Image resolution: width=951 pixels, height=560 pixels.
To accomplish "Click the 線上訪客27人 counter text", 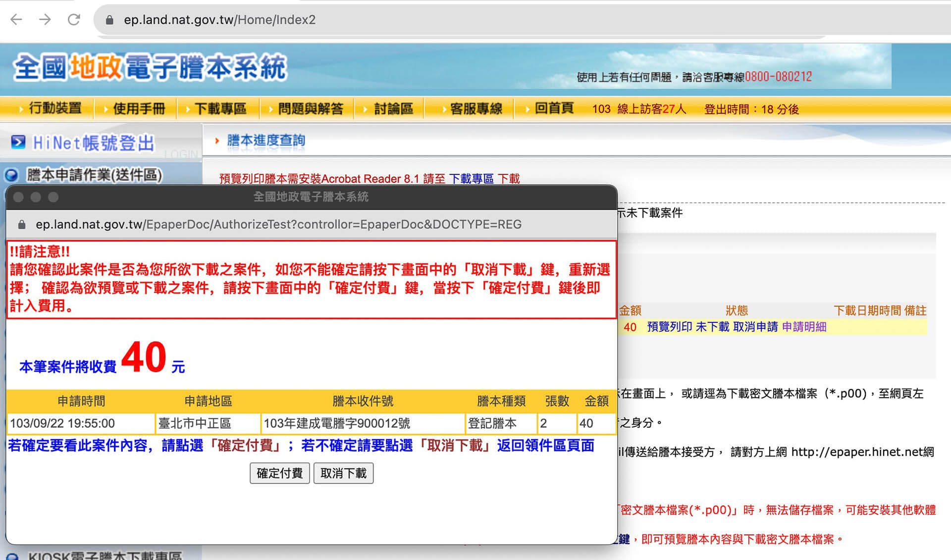I will [x=651, y=109].
